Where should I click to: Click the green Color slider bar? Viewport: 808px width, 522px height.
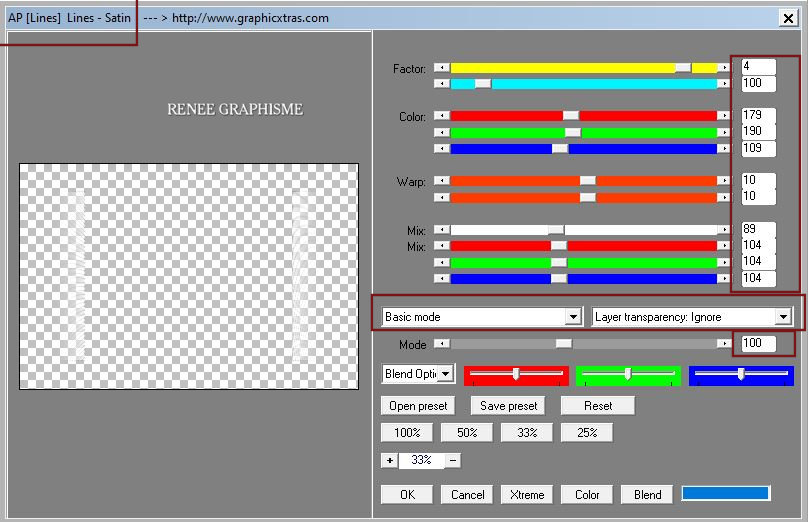click(583, 132)
